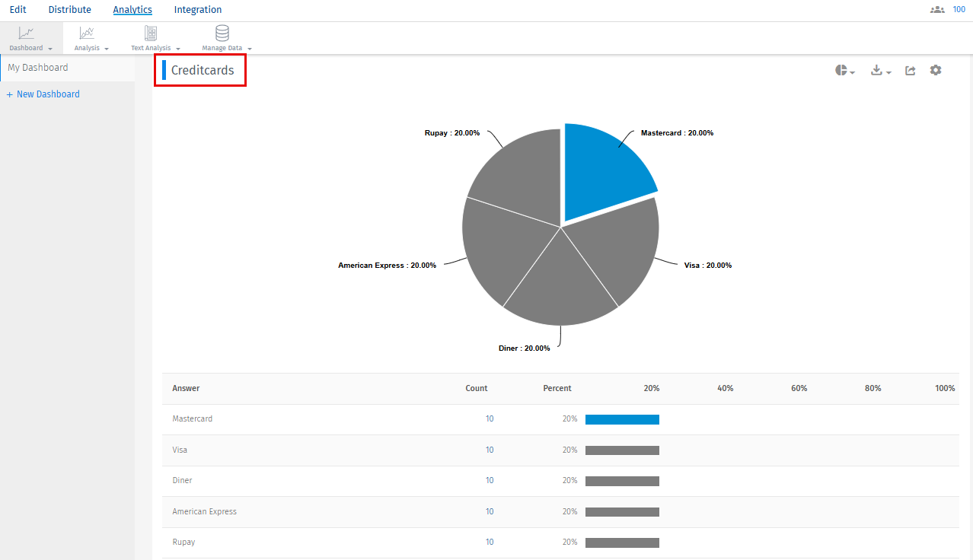Click Mastercard in the answer table

coord(193,419)
